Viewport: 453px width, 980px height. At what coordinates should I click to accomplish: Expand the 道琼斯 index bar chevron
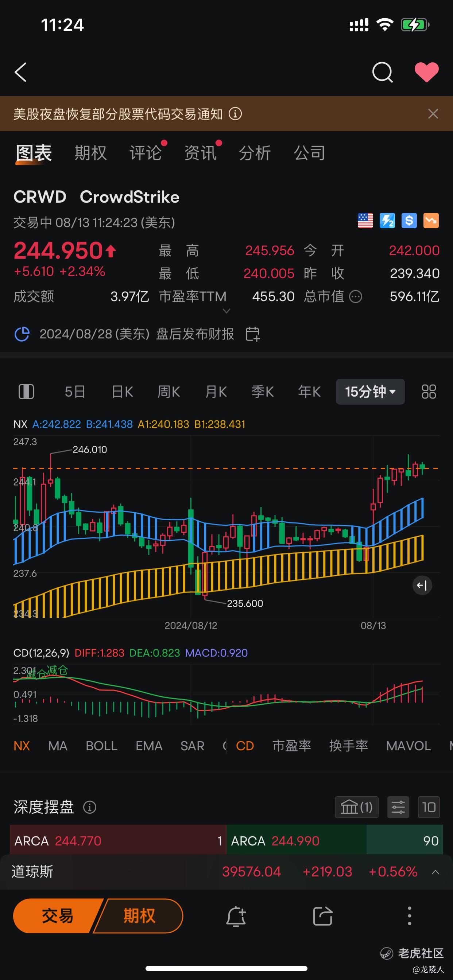435,872
